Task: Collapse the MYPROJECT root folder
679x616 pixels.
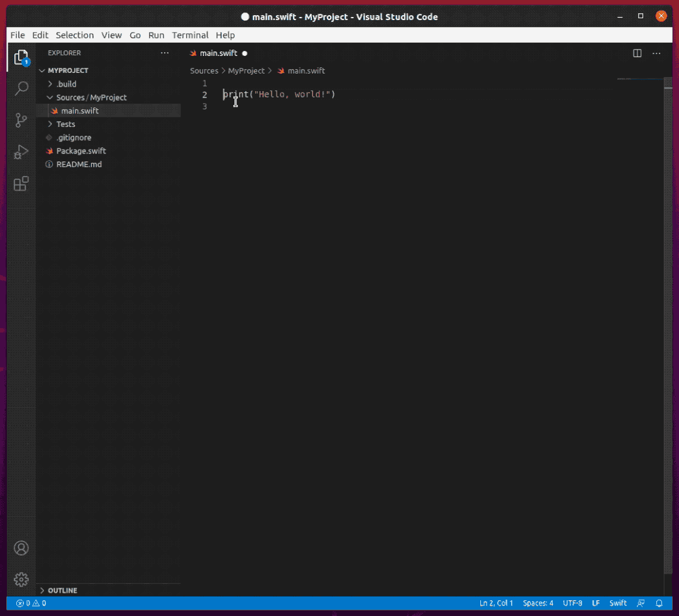Action: click(42, 70)
